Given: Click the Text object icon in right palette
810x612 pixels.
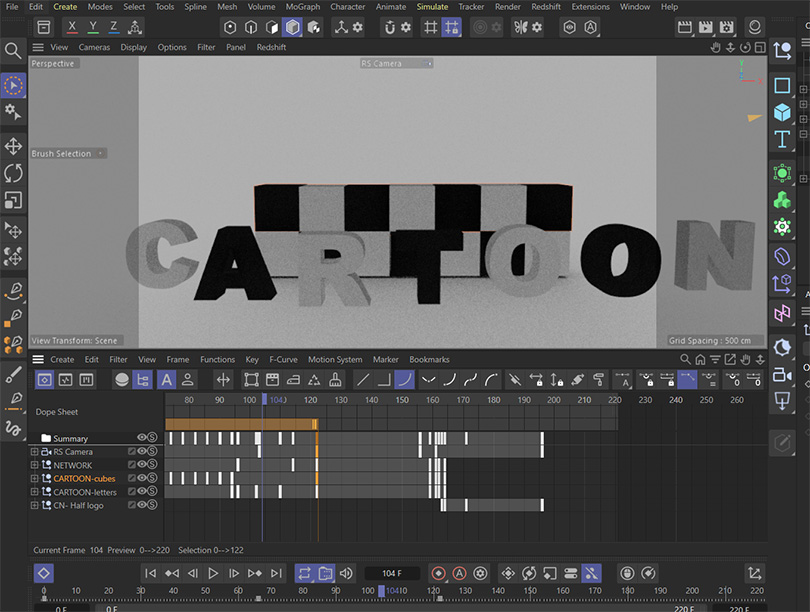Looking at the screenshot, I should click(782, 139).
